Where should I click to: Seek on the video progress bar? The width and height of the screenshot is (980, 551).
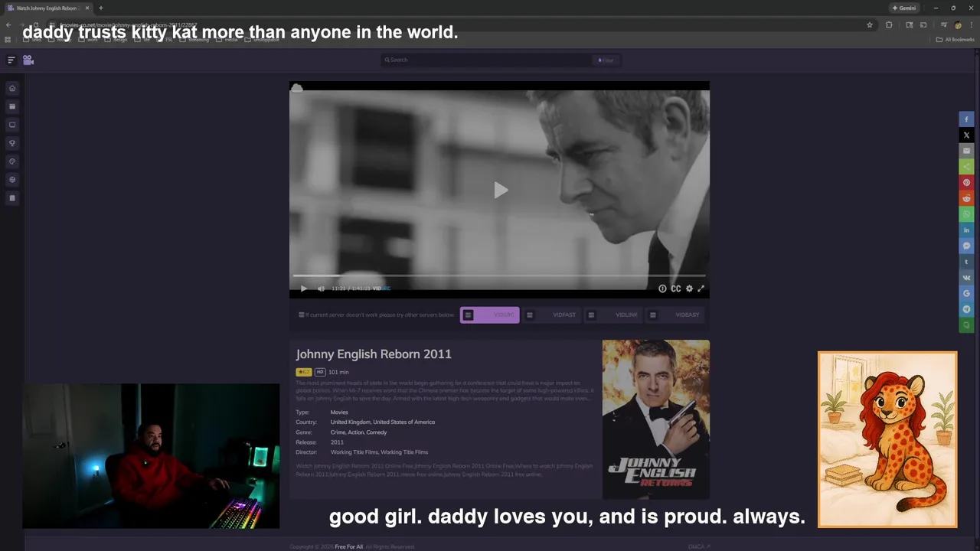(x=499, y=275)
